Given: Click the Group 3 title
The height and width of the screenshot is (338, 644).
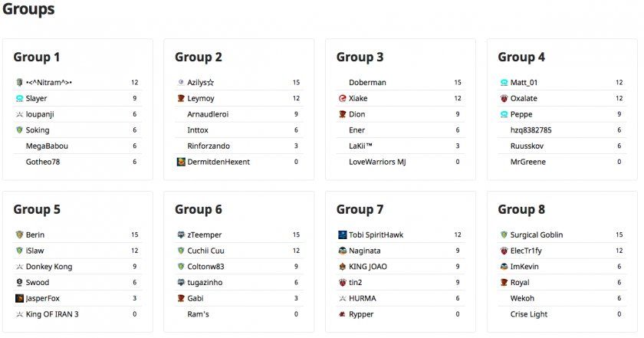Looking at the screenshot, I should coord(360,57).
